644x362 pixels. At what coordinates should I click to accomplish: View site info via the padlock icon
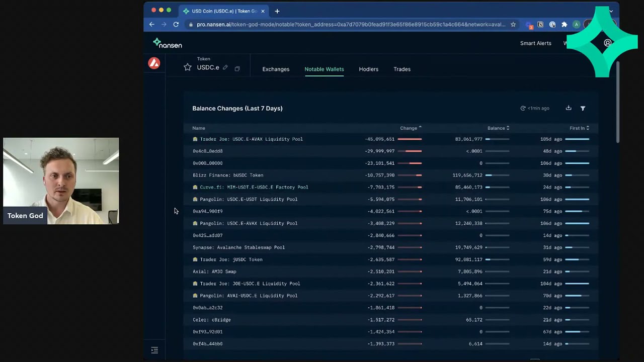(x=190, y=24)
